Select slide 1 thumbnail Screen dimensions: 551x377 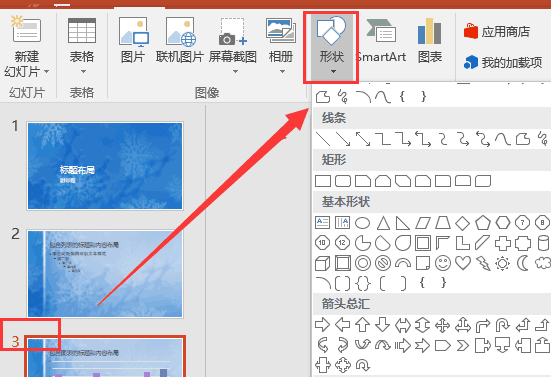(105, 166)
